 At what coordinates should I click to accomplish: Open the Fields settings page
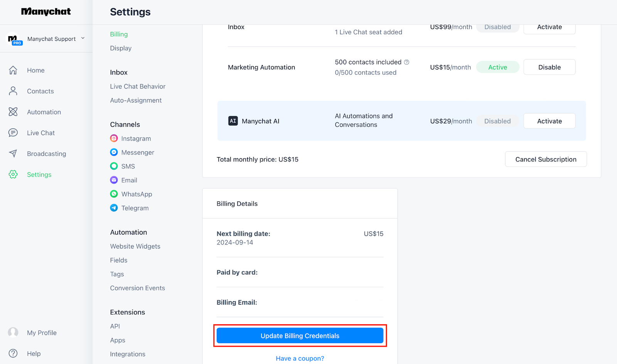tap(119, 260)
